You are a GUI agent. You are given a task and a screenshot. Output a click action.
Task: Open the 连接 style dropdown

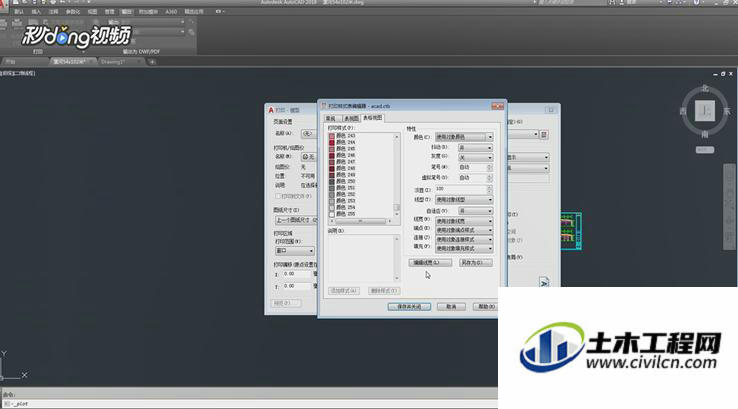[x=464, y=239]
